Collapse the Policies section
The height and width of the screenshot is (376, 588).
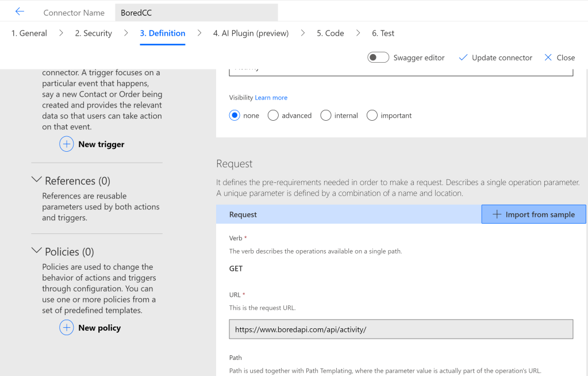tap(37, 251)
